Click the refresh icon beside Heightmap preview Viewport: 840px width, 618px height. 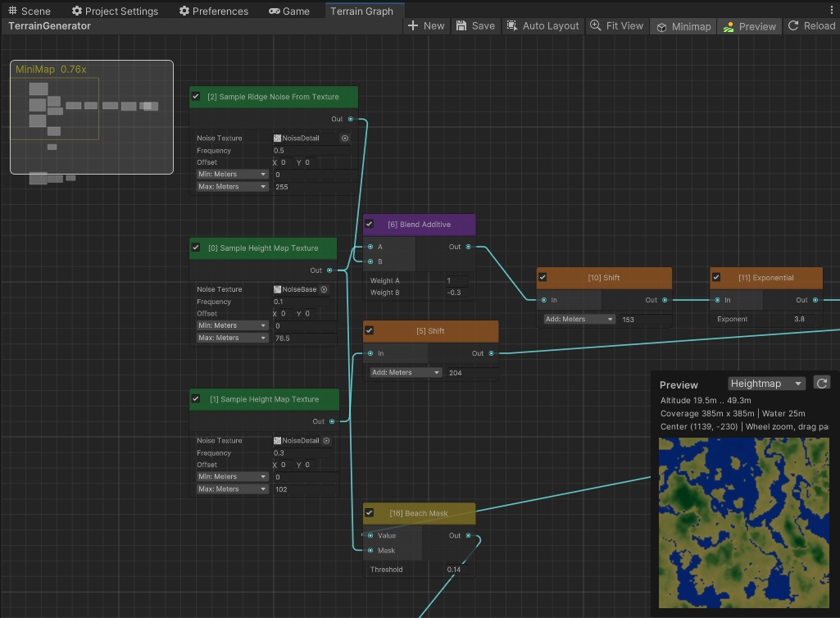822,382
